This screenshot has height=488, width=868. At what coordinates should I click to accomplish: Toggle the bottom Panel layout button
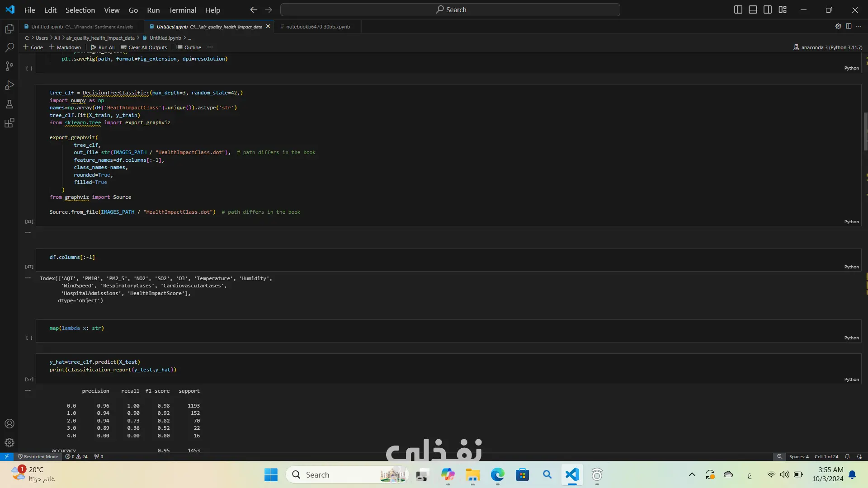[753, 9]
